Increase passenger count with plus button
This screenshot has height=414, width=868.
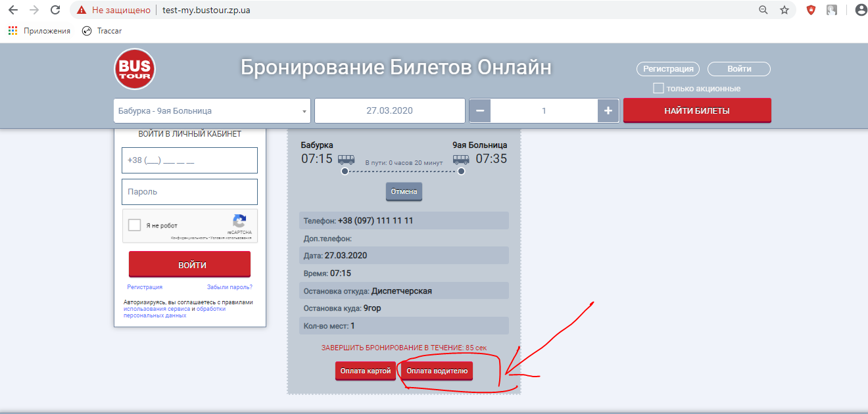point(608,111)
